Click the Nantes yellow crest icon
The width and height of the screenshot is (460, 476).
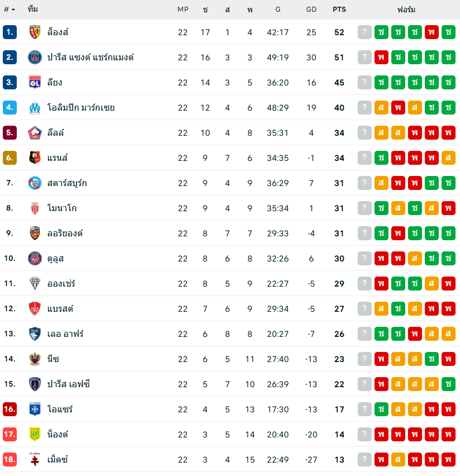click(x=35, y=434)
